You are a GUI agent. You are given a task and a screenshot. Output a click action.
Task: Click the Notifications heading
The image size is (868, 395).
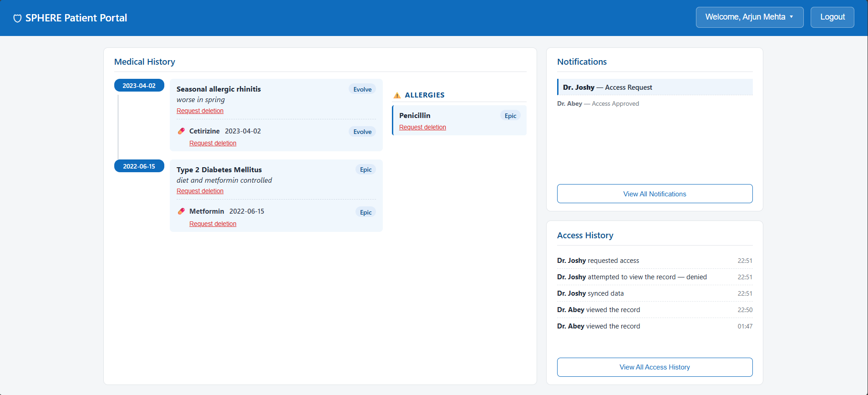[x=582, y=62]
